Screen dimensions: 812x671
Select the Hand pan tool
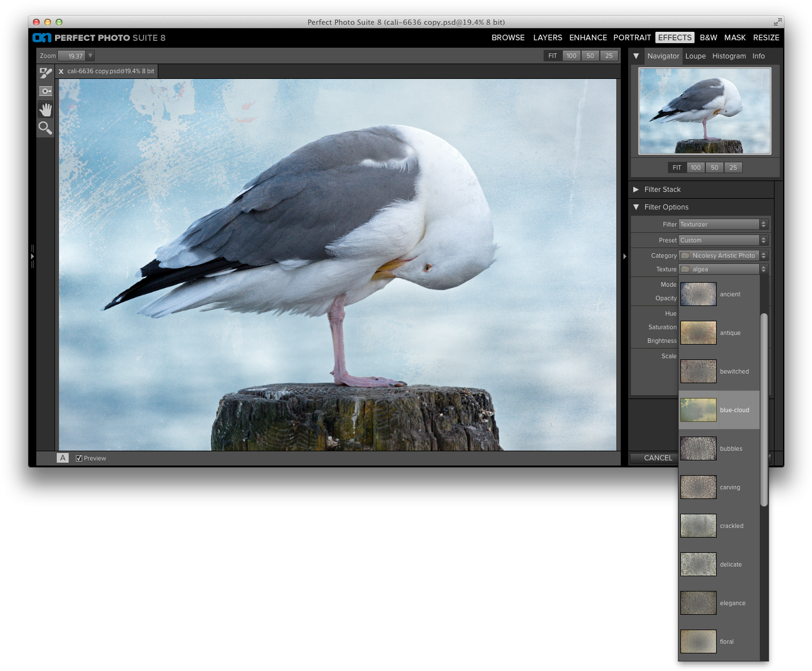45,110
